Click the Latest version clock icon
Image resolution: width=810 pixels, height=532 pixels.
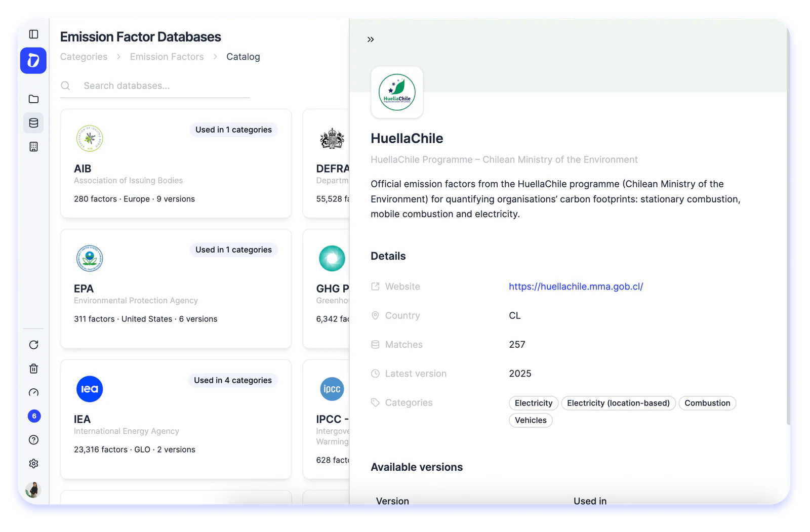coord(375,374)
